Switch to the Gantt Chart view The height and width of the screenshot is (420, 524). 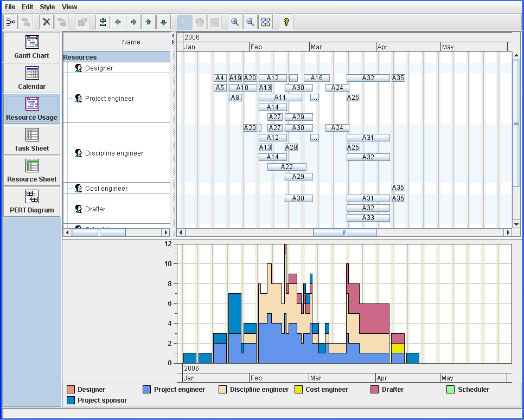coord(31,47)
